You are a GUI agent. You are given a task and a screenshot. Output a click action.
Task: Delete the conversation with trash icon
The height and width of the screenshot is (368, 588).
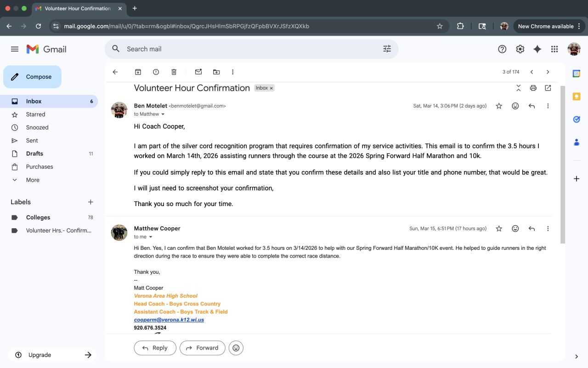[174, 72]
